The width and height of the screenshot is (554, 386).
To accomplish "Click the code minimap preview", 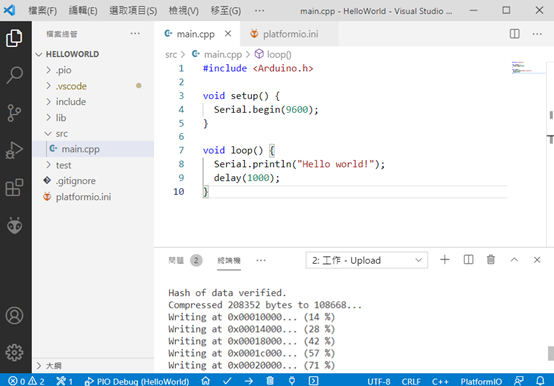I will point(528,67).
